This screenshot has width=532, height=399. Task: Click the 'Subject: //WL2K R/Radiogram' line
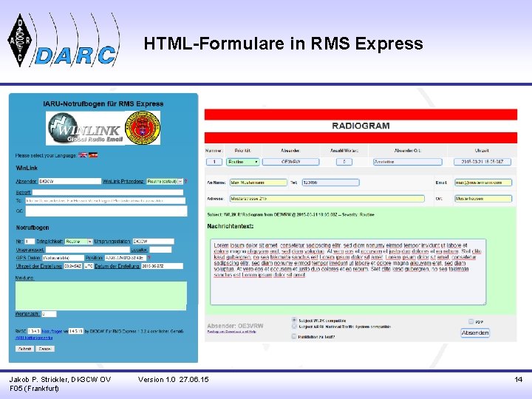pos(291,215)
